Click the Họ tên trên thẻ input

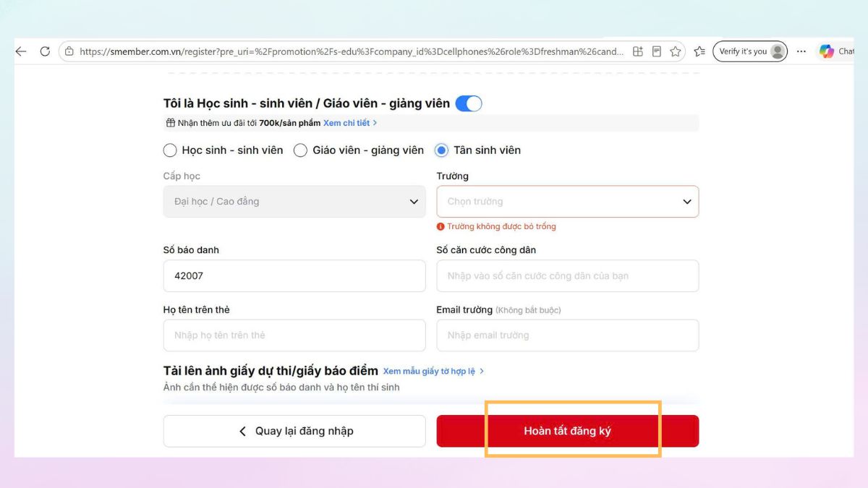click(294, 335)
